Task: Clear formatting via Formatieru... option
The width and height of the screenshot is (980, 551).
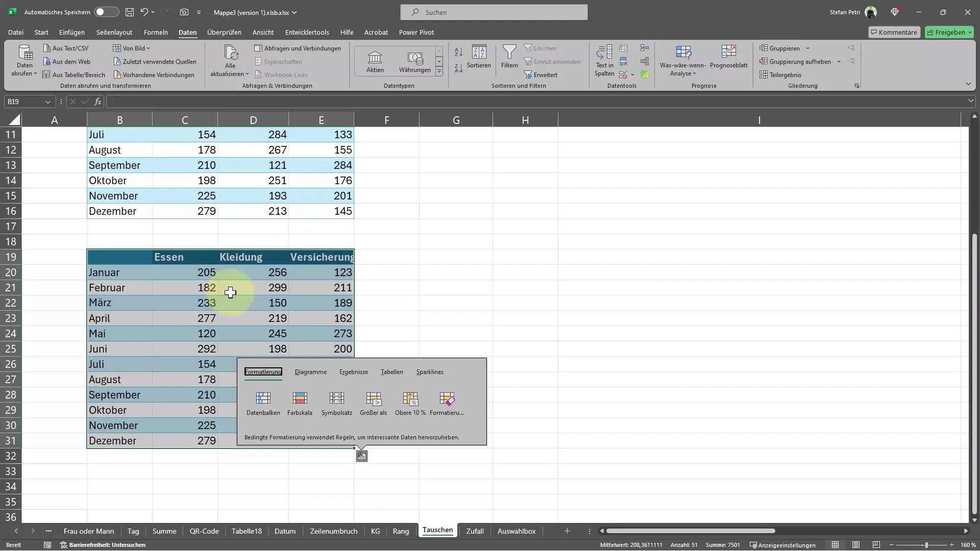Action: 447,403
